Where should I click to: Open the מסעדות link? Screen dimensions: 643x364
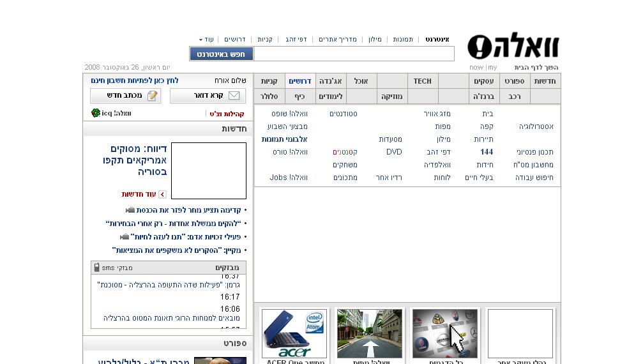(390, 139)
